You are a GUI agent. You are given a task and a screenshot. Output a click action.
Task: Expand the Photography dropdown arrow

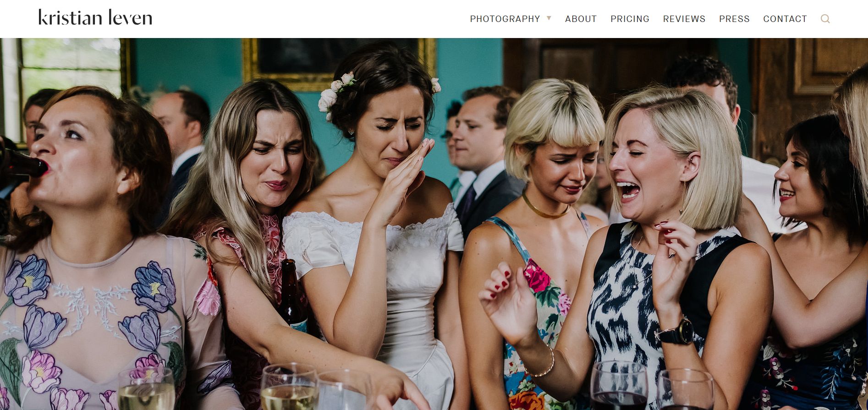tap(549, 18)
